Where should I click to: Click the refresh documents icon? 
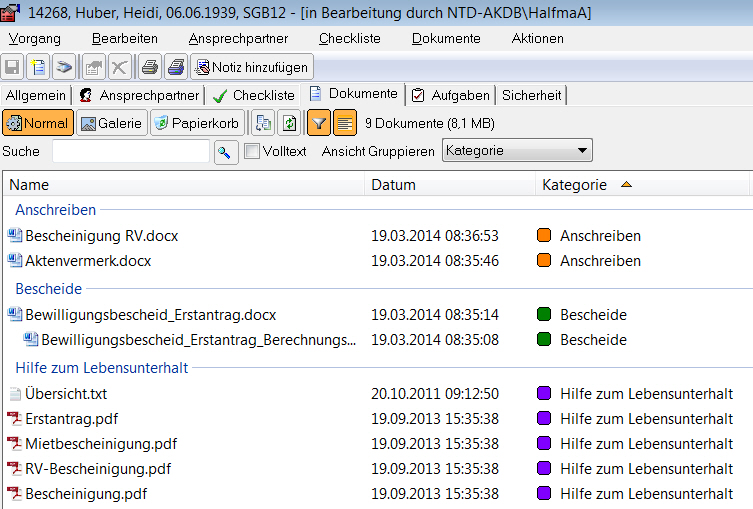289,123
